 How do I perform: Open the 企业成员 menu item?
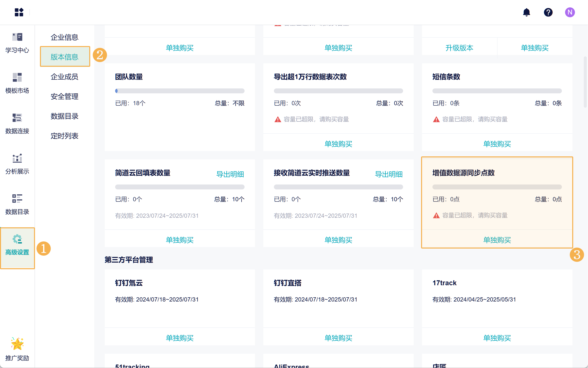pos(64,77)
